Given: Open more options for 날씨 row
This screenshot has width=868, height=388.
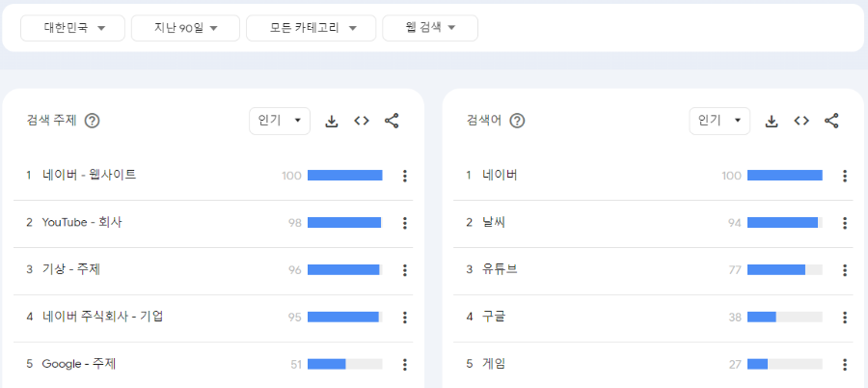Looking at the screenshot, I should tap(845, 223).
